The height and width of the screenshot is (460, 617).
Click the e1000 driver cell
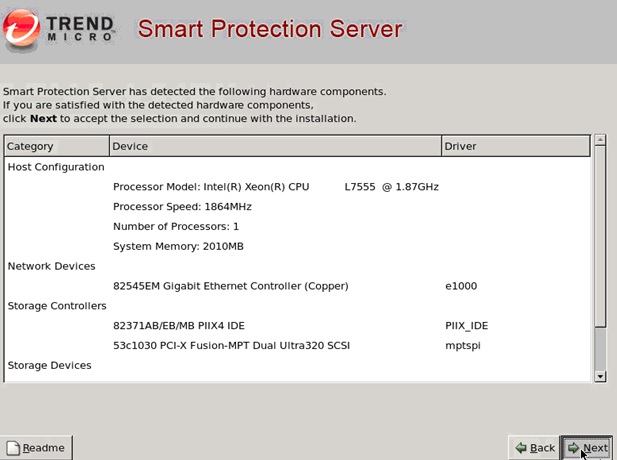pyautogui.click(x=461, y=286)
